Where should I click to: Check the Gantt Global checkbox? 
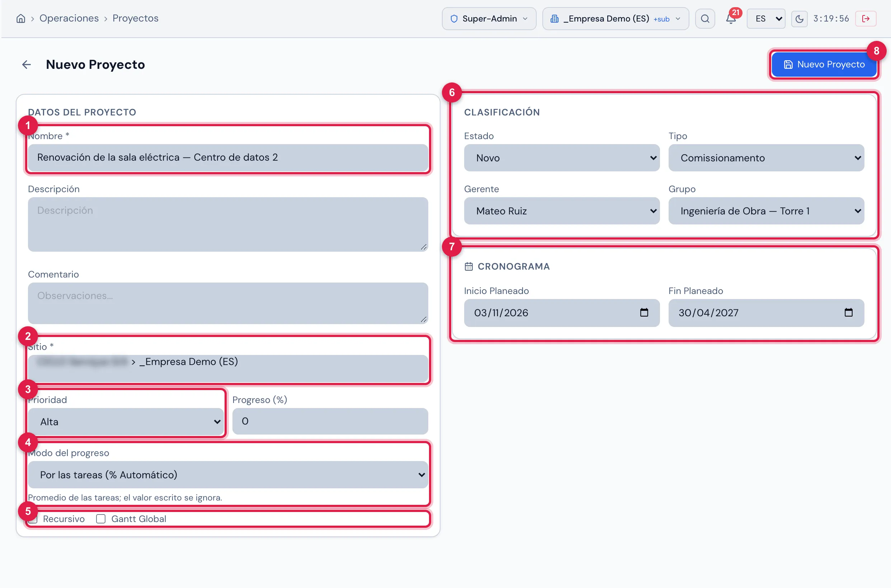tap(100, 519)
